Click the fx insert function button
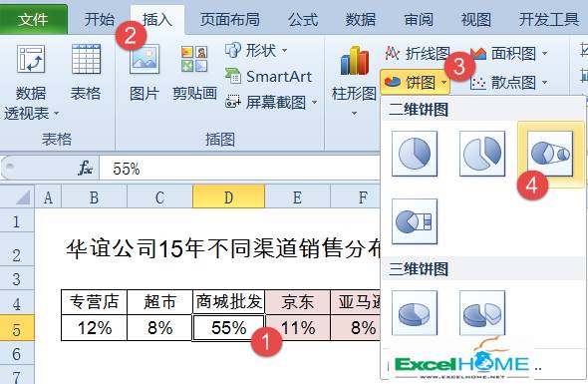The image size is (588, 384). click(86, 169)
